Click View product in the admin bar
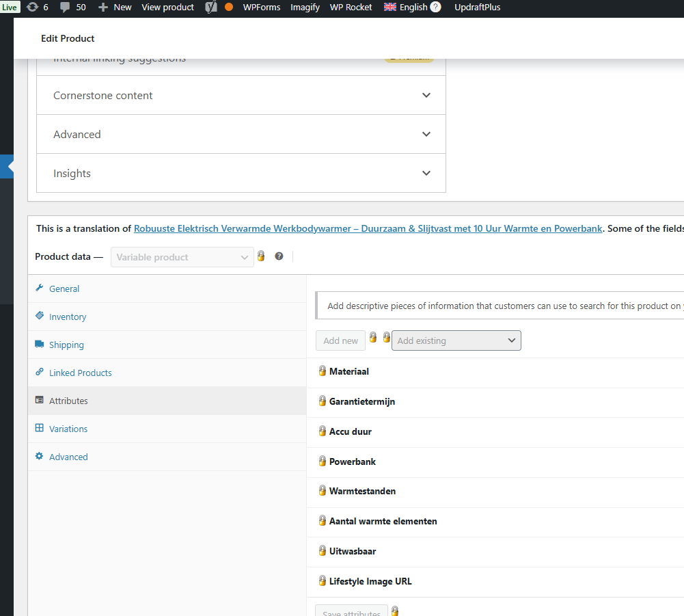The width and height of the screenshot is (684, 616). point(167,7)
